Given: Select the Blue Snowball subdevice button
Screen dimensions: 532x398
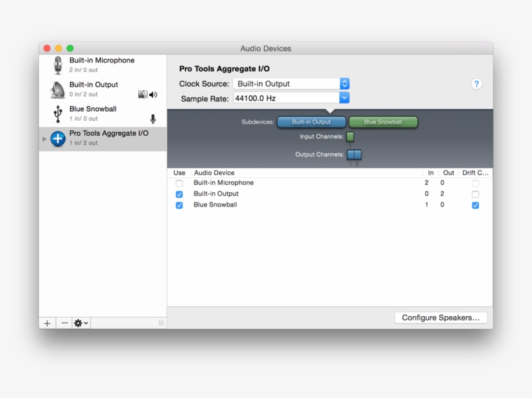Looking at the screenshot, I should [x=383, y=122].
